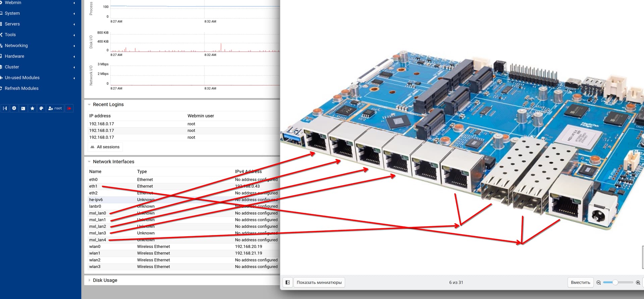
Task: Open favorites star icon
Action: pyautogui.click(x=32, y=108)
